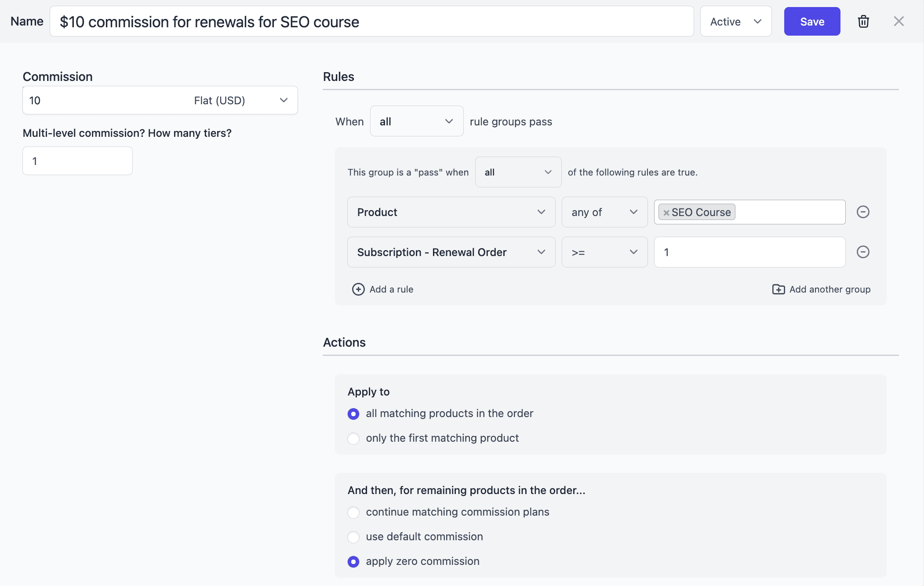924x586 pixels.
Task: Open the '>=' comparison operator dropdown
Action: click(604, 252)
